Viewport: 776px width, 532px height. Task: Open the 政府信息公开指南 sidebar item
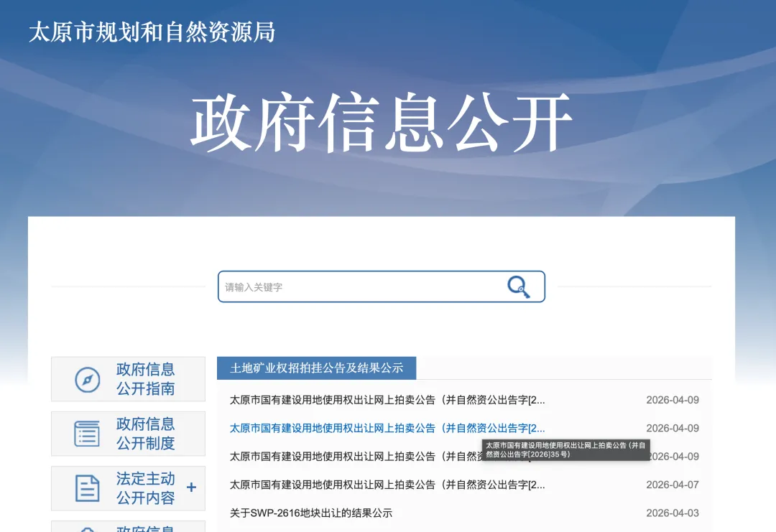pyautogui.click(x=128, y=379)
